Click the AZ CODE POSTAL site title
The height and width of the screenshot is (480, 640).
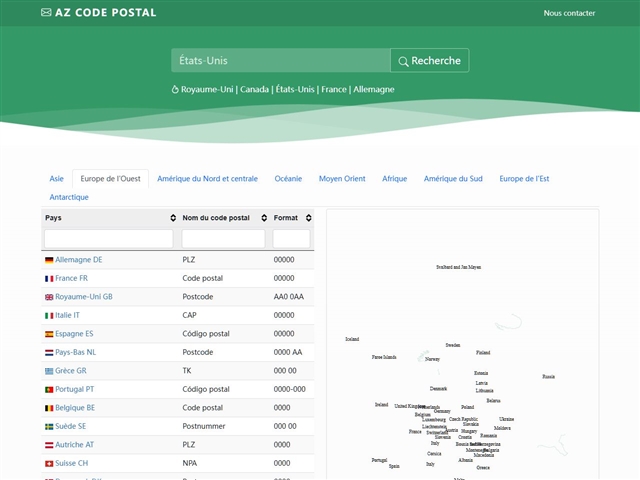(105, 13)
